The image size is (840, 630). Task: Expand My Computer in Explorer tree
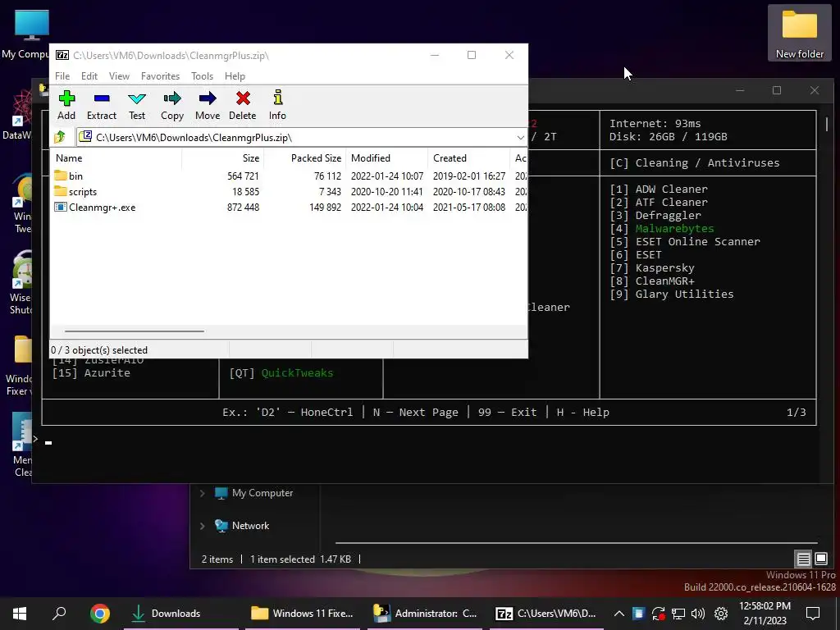pos(203,493)
